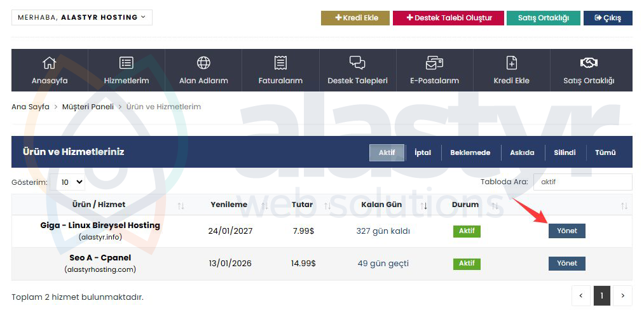Open Destek Talepleri chat icon

357,63
